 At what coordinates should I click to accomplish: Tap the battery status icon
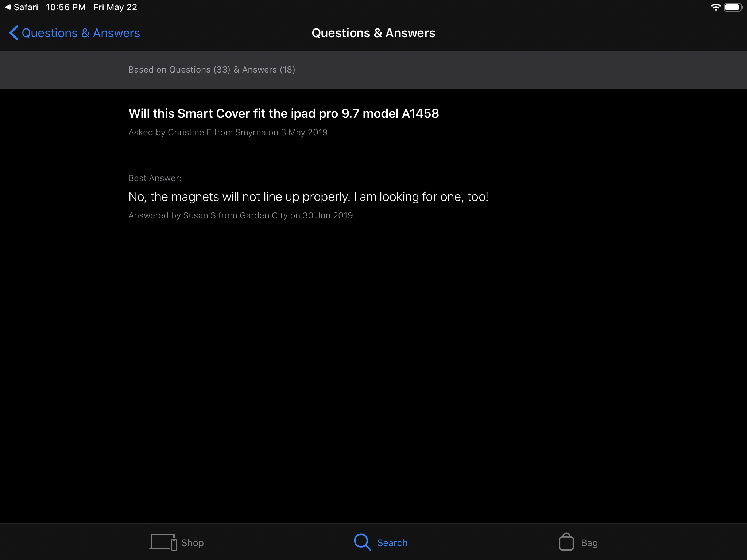click(x=733, y=7)
